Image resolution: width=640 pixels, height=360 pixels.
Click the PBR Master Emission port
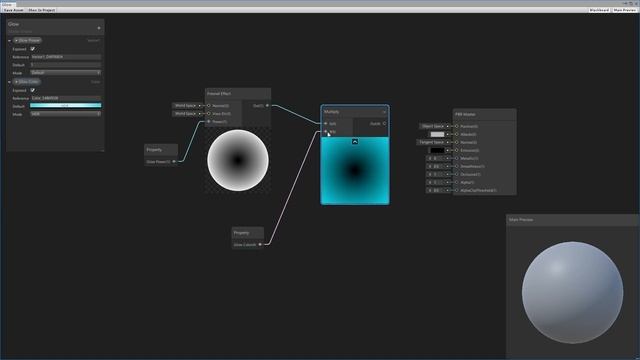coord(457,150)
